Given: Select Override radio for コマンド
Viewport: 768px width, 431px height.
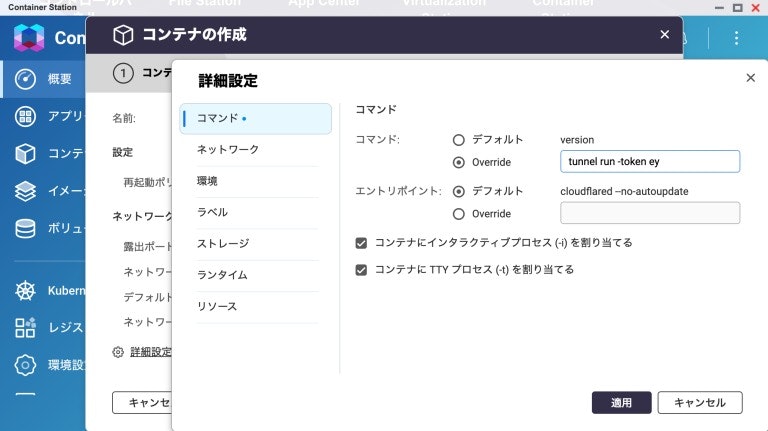Looking at the screenshot, I should [x=458, y=162].
